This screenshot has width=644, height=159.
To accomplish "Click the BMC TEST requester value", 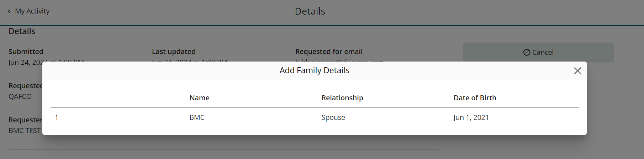I will click(25, 131).
